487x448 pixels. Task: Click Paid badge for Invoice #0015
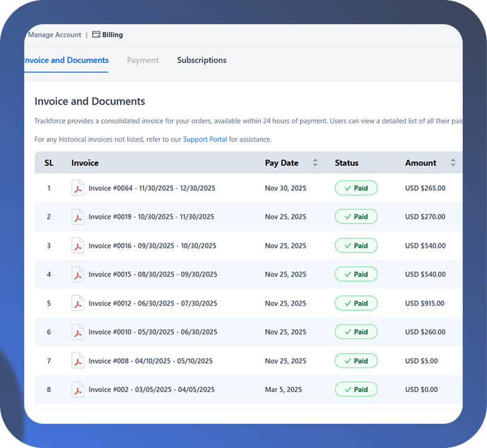(356, 274)
